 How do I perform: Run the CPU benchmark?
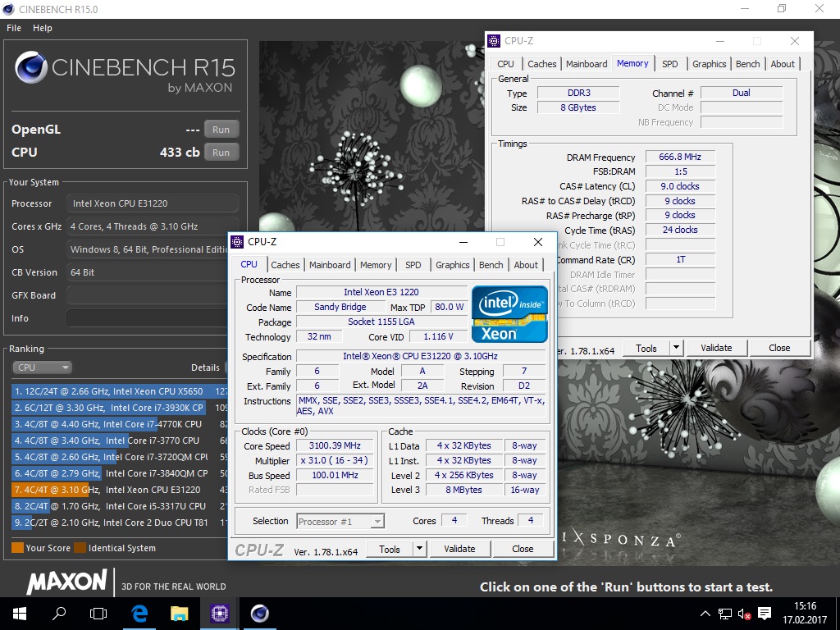tap(221, 153)
